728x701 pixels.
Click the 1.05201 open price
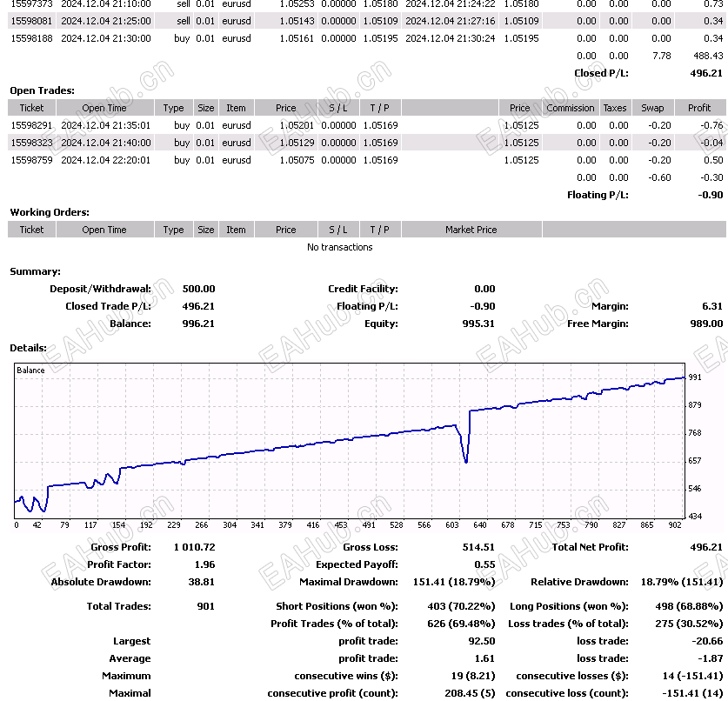pyautogui.click(x=297, y=125)
